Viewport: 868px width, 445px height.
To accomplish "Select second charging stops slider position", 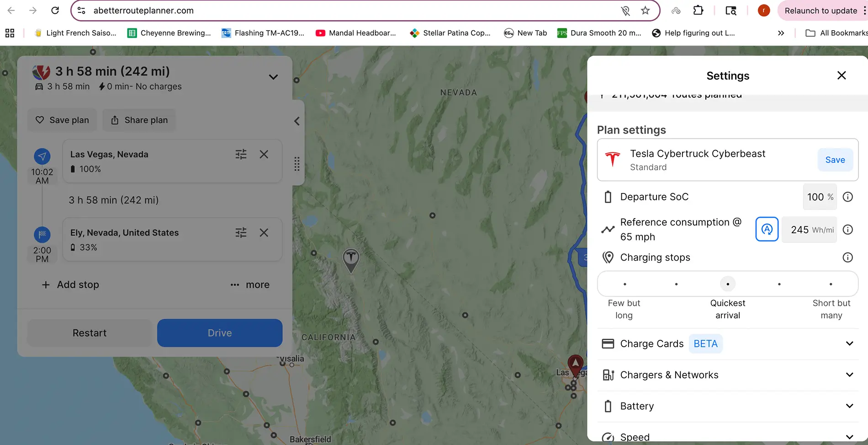I will pos(676,284).
